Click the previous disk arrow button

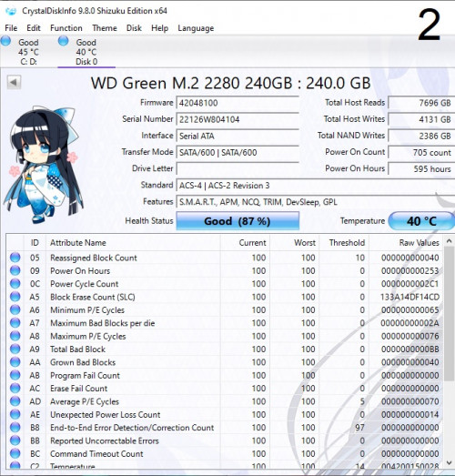click(14, 82)
